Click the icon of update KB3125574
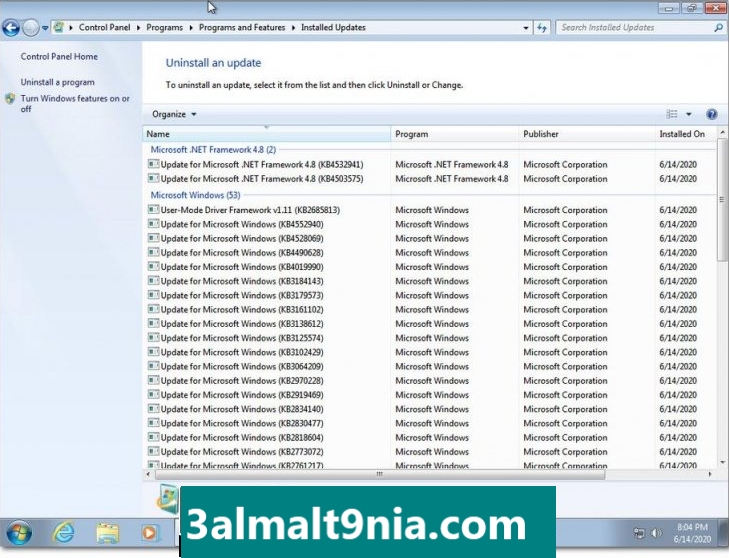This screenshot has width=729, height=558. pos(153,338)
